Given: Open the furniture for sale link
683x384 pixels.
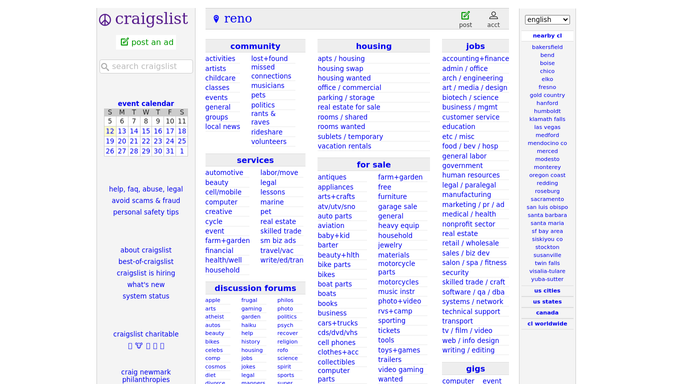Looking at the screenshot, I should [x=392, y=197].
